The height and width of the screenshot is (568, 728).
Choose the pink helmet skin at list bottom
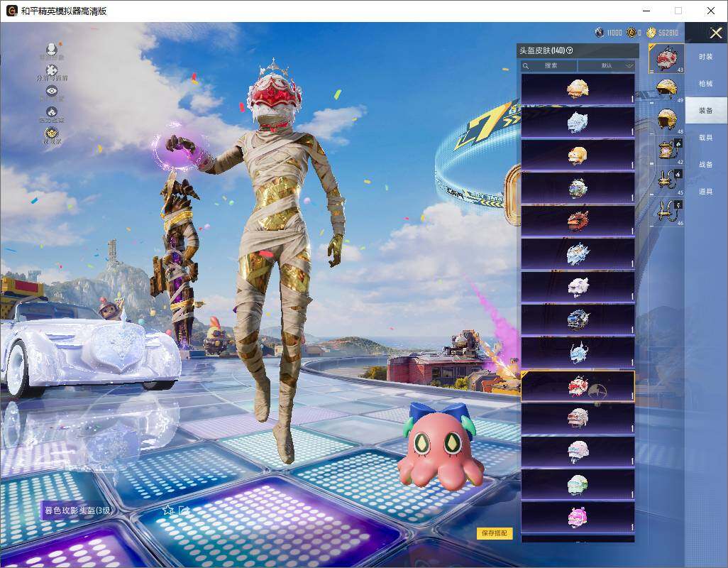tap(578, 518)
